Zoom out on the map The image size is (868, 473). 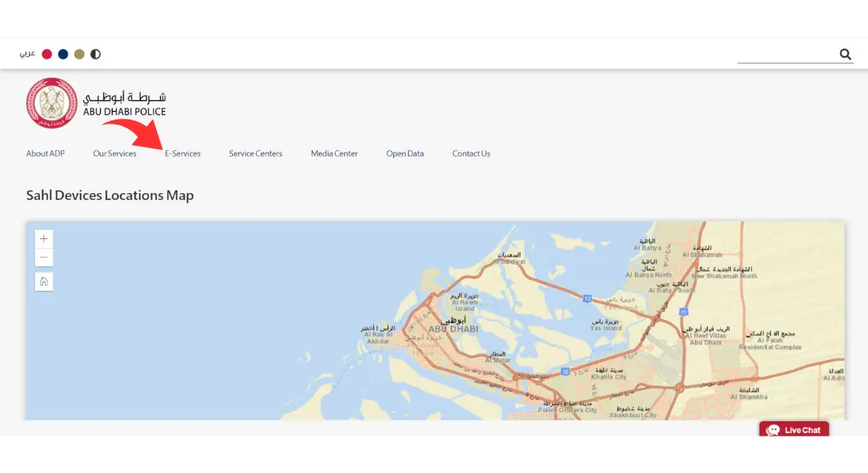point(44,258)
